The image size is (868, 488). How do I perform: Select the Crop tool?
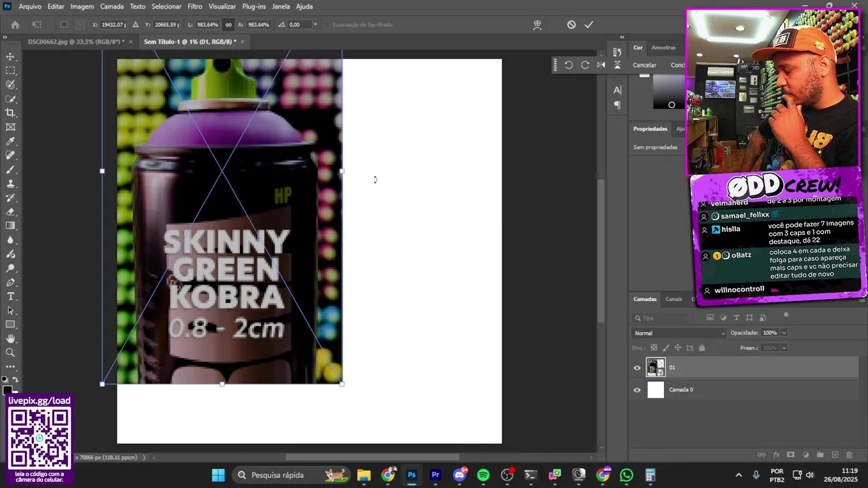click(10, 113)
